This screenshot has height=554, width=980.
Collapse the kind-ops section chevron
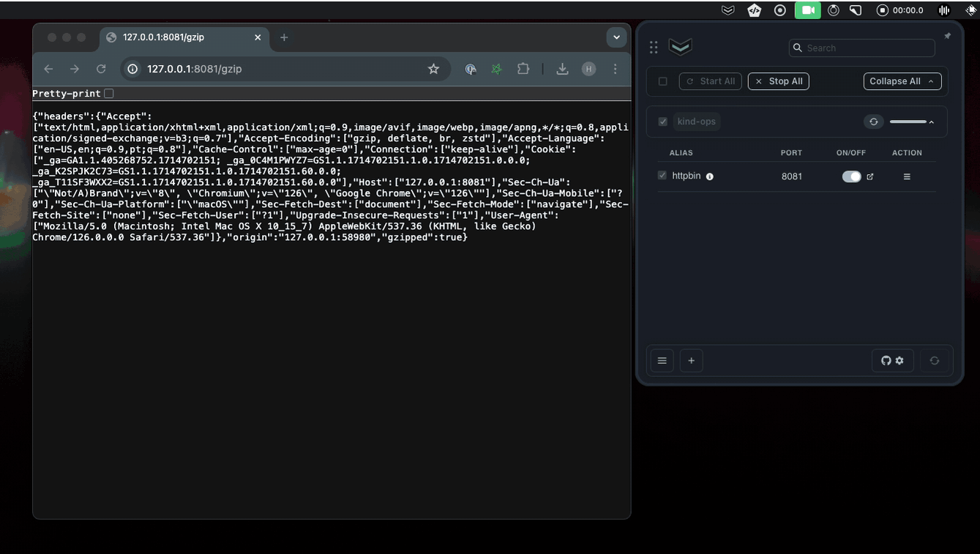click(x=930, y=121)
